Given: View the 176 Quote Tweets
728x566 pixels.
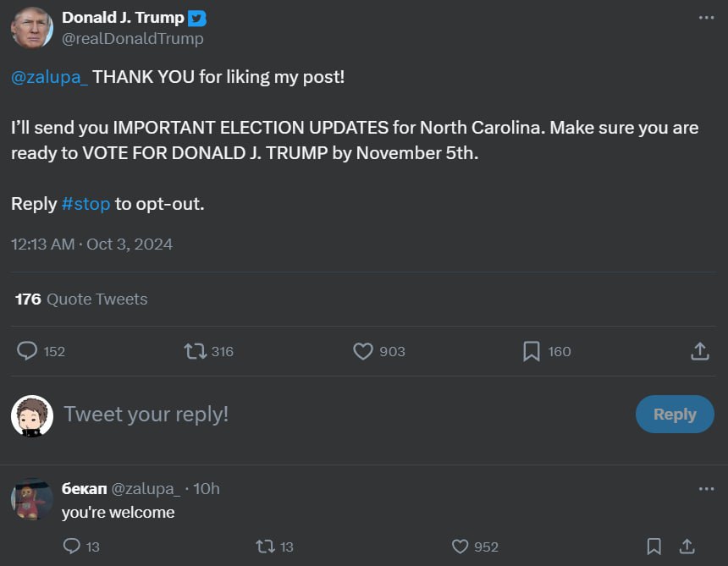Looking at the screenshot, I should [81, 299].
